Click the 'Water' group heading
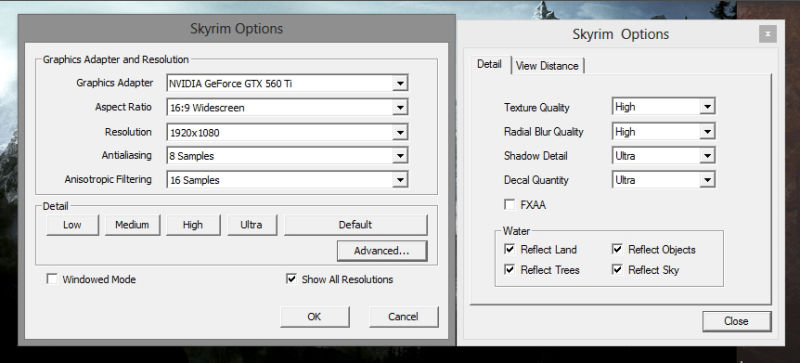 tap(516, 231)
